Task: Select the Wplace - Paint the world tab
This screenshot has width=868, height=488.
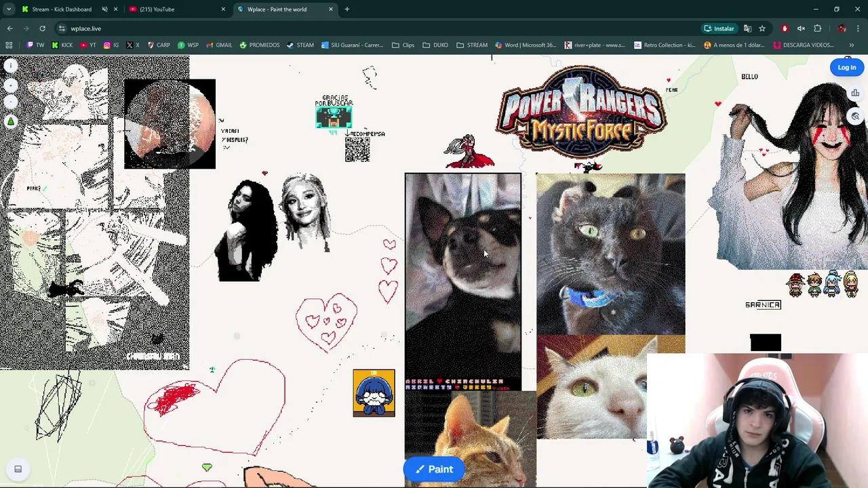Action: point(277,9)
